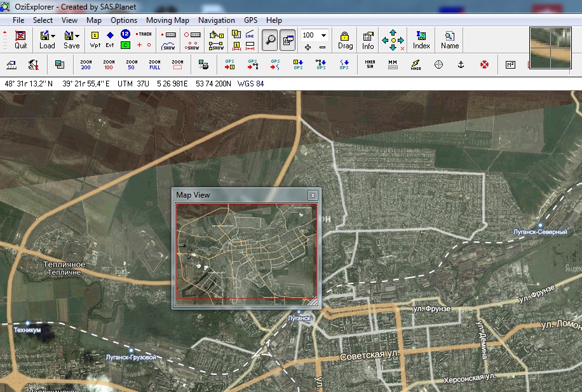Toggle the magnifier zoom window button
Viewport: 582px width, 392px height.
coord(271,39)
